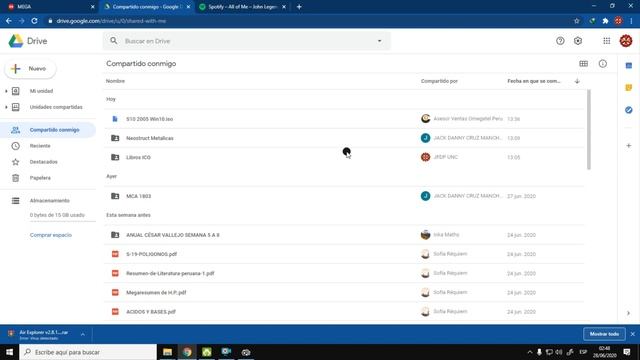Open Almacenamiento in sidebar

click(x=48, y=200)
